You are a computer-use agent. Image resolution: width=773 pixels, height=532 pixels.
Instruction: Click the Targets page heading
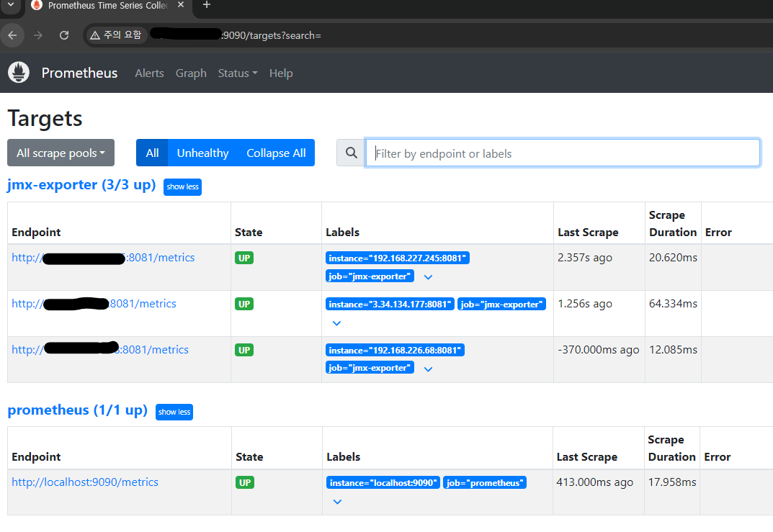tap(45, 119)
